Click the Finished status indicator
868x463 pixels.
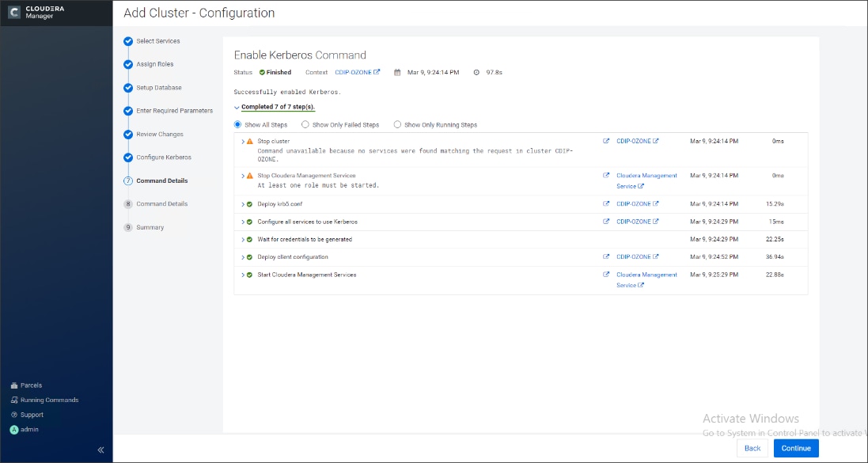(x=274, y=71)
